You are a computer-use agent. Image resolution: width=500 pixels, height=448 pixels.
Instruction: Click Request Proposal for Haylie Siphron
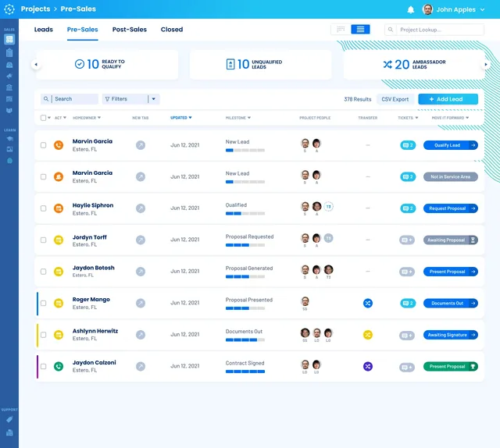coord(451,208)
